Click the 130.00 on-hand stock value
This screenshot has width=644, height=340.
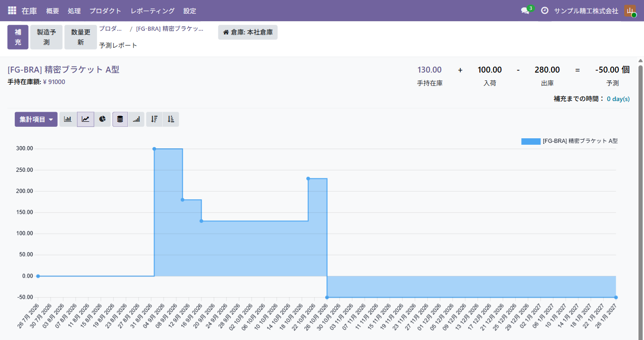coord(430,70)
